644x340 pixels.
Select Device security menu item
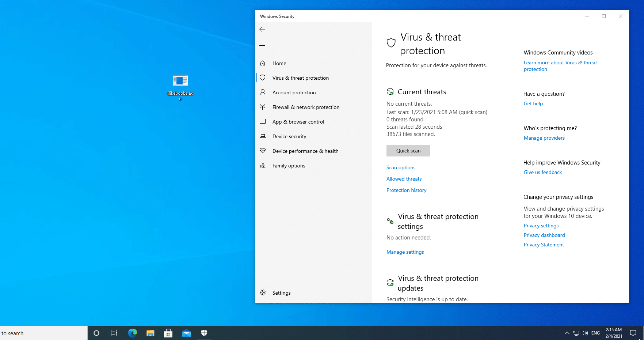click(x=289, y=136)
